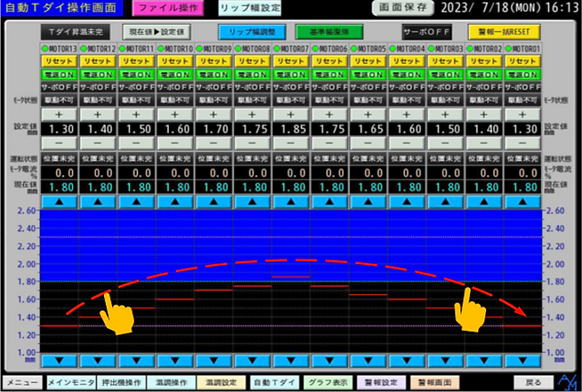Switch to 温調設定 screen
The height and width of the screenshot is (392, 582).
(221, 383)
